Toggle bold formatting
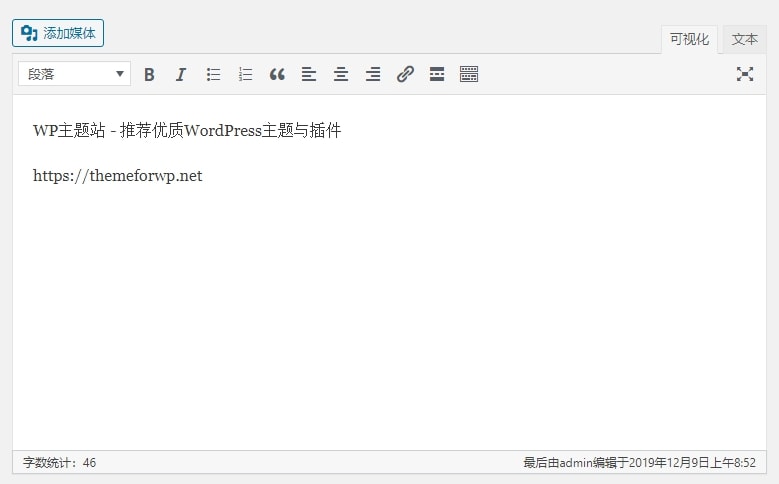 (x=149, y=74)
